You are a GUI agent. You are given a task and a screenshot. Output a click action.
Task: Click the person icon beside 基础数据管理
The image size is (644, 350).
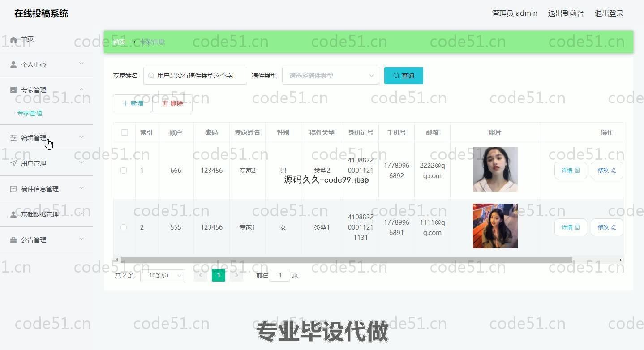pyautogui.click(x=13, y=214)
